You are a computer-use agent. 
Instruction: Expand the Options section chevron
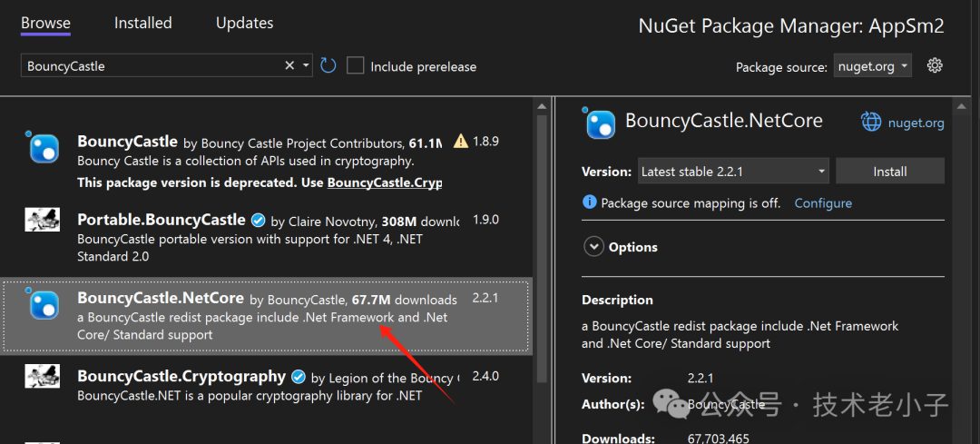594,247
